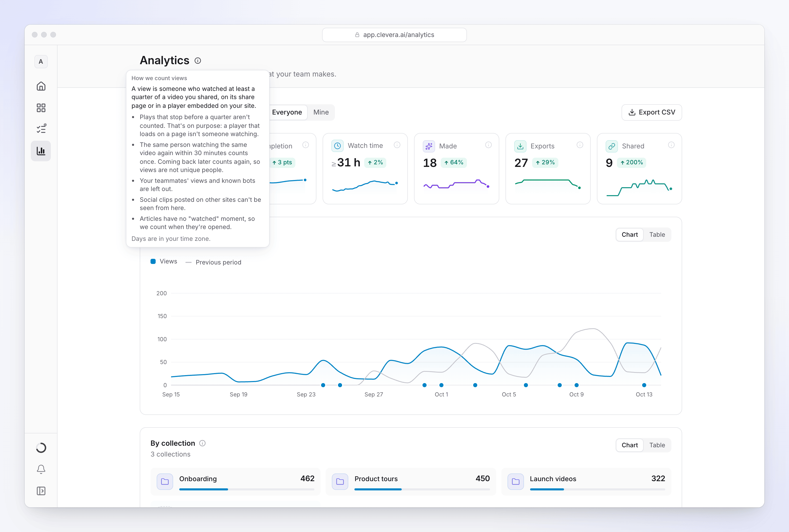Open the grid dashboard icon in sidebar
This screenshot has width=789, height=532.
click(x=41, y=108)
